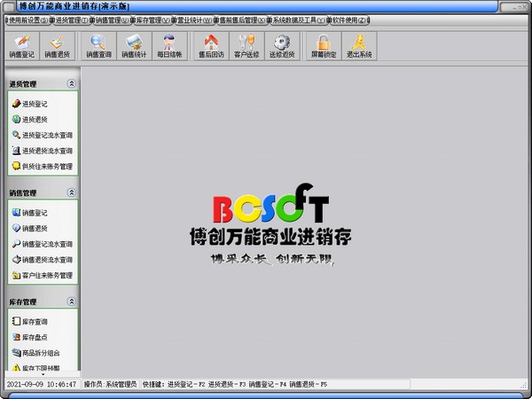Click the 客户送修 toolbar icon
532x399 pixels.
click(246, 45)
